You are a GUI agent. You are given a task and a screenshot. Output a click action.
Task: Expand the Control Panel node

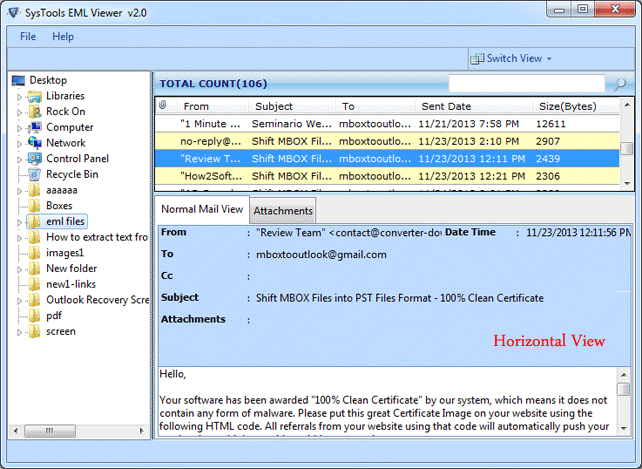coord(19,159)
